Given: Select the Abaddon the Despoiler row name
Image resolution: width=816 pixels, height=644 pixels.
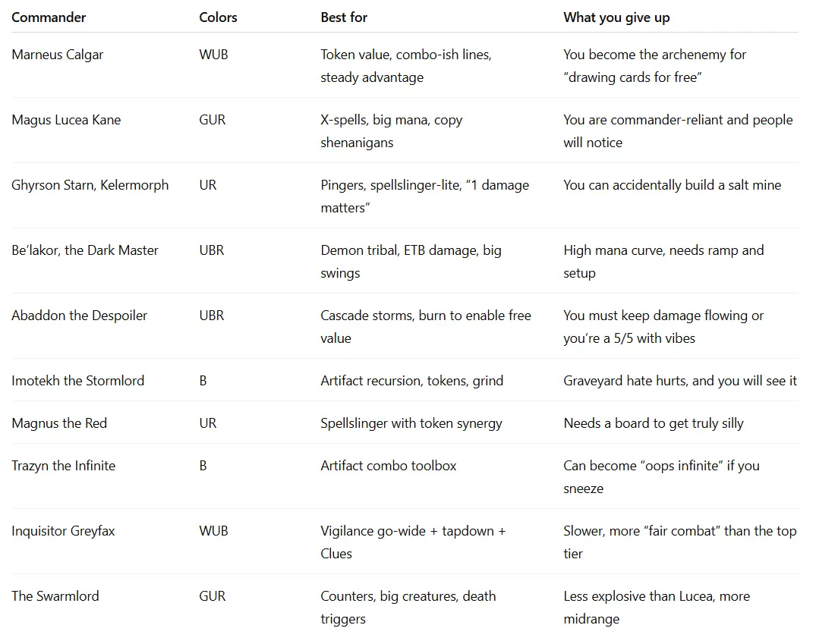Looking at the screenshot, I should click(80, 316).
